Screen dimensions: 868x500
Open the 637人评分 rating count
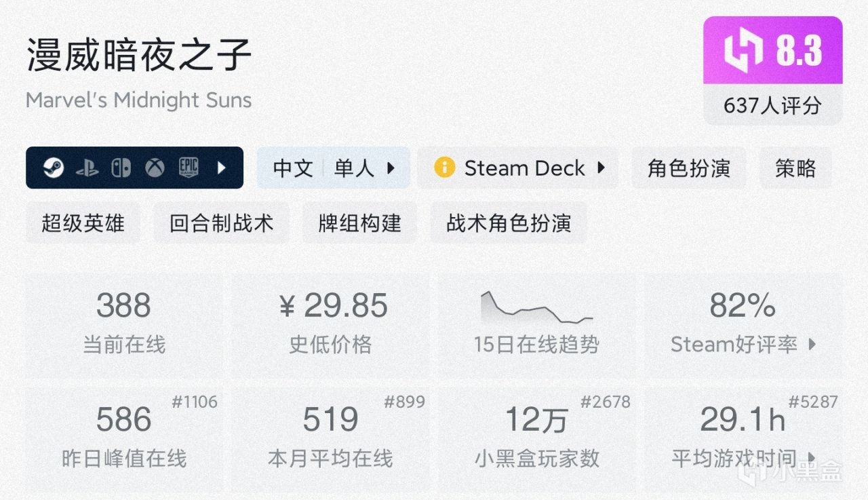point(772,105)
